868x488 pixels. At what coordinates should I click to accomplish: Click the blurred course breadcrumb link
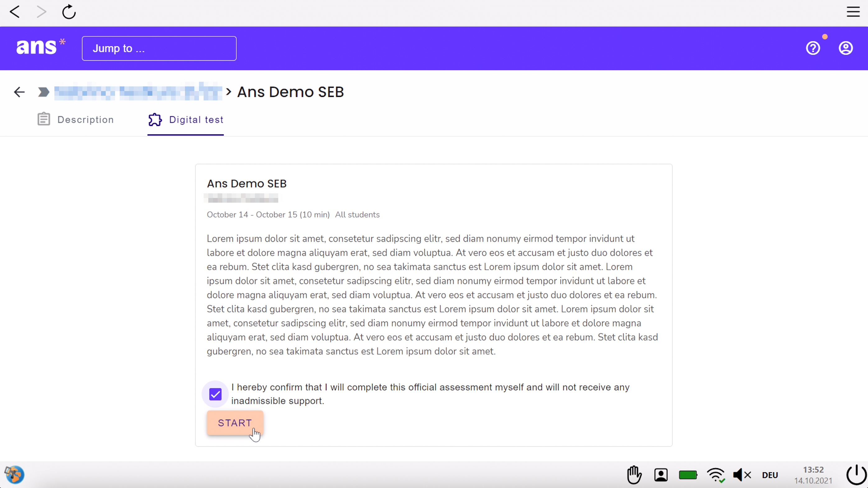point(138,92)
